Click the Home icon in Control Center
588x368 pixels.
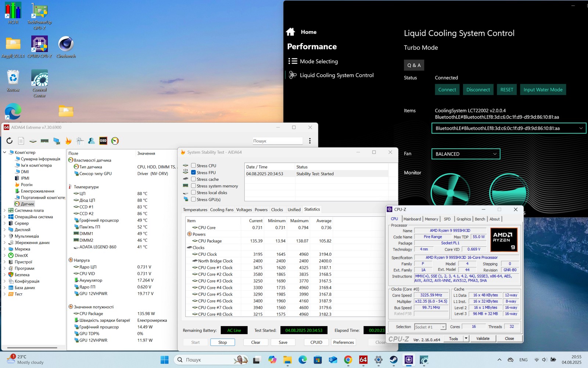click(291, 32)
